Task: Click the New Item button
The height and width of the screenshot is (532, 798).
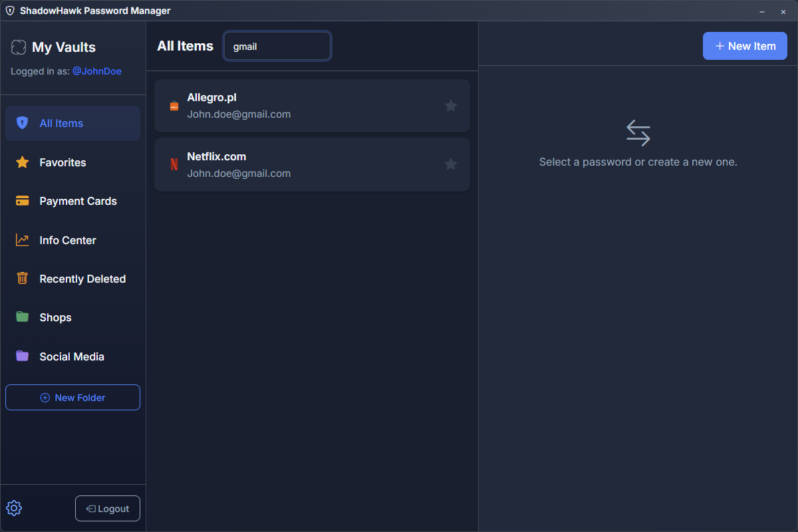Action: [x=745, y=46]
